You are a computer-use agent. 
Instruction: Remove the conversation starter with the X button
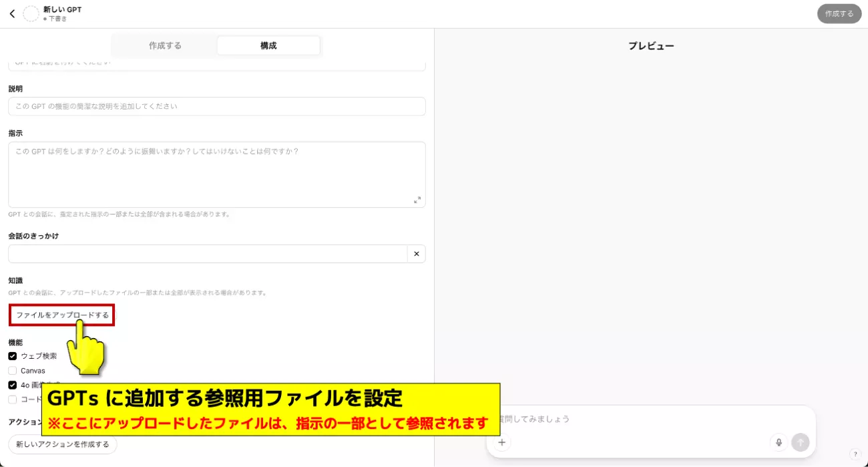pyautogui.click(x=417, y=254)
